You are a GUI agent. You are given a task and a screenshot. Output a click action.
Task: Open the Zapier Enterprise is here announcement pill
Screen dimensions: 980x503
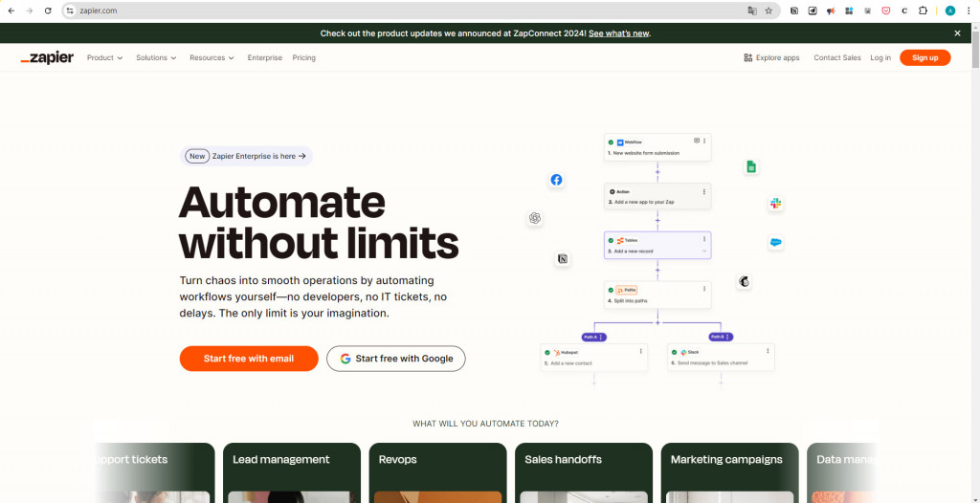[246, 156]
